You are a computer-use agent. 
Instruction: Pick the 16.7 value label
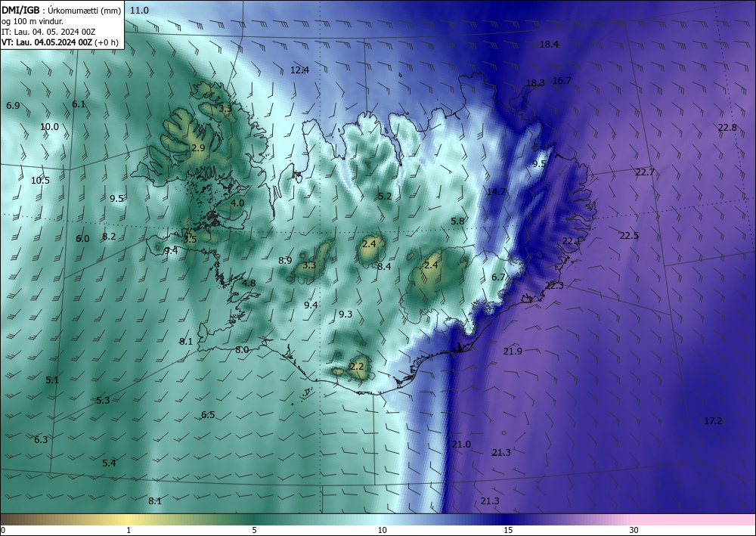[x=562, y=80]
